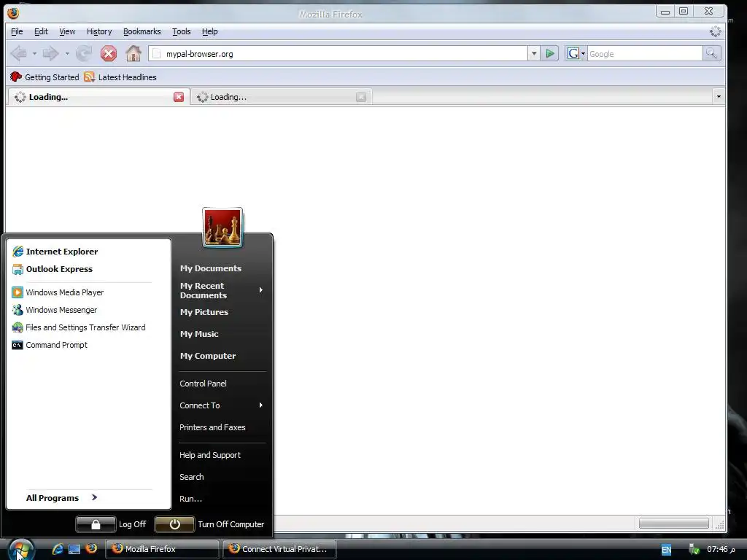Screen dimensions: 747x560
Task: Click the status bar progress meter
Action: pos(673,524)
